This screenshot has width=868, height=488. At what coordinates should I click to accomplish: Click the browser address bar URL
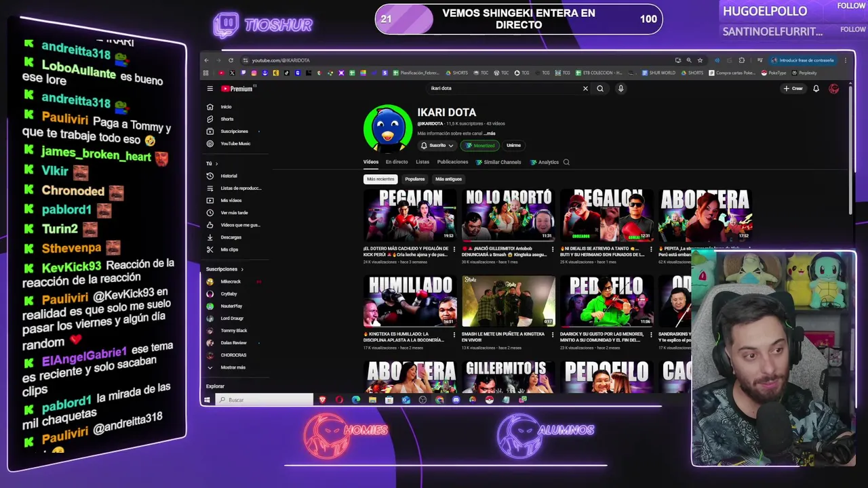[x=281, y=60]
